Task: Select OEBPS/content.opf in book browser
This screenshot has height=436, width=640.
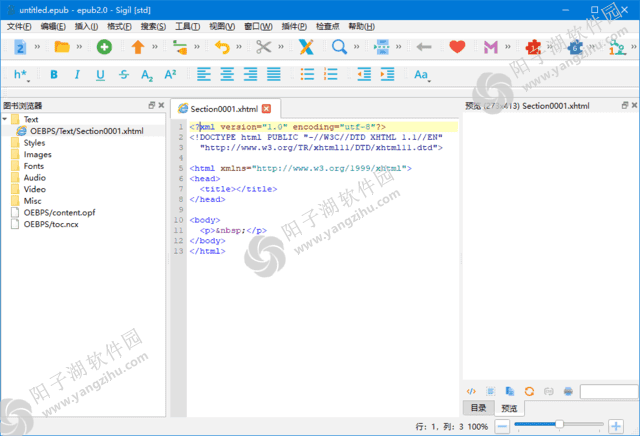Action: coord(60,213)
